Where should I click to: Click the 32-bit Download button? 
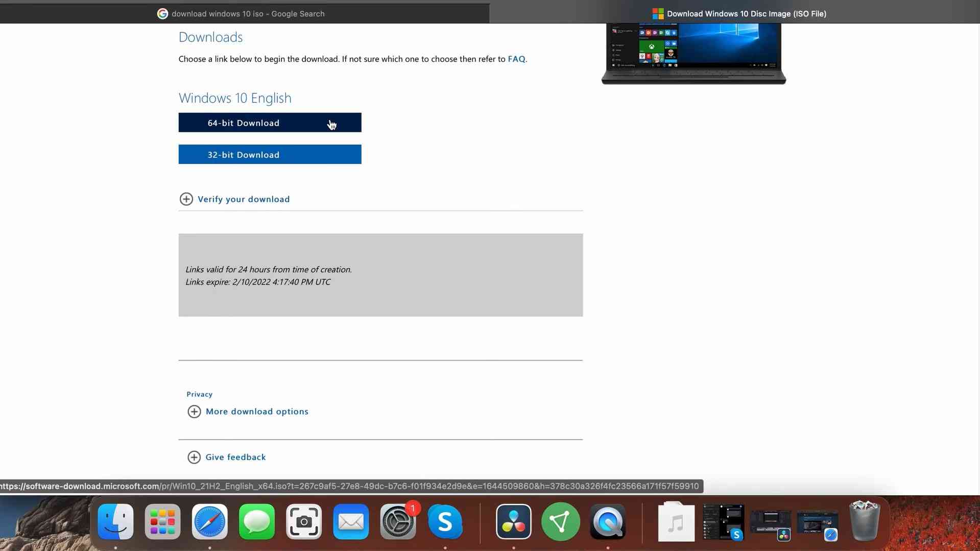point(270,154)
